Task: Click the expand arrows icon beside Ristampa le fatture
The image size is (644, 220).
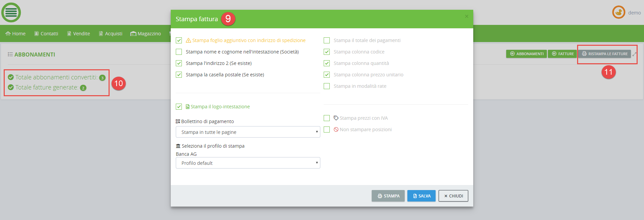Action: coord(634,54)
